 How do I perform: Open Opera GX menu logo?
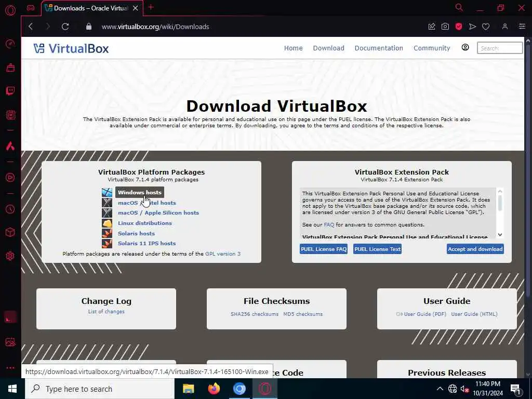10,10
